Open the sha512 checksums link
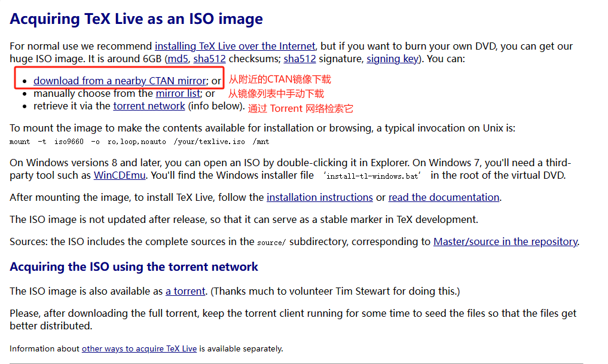 209,59
